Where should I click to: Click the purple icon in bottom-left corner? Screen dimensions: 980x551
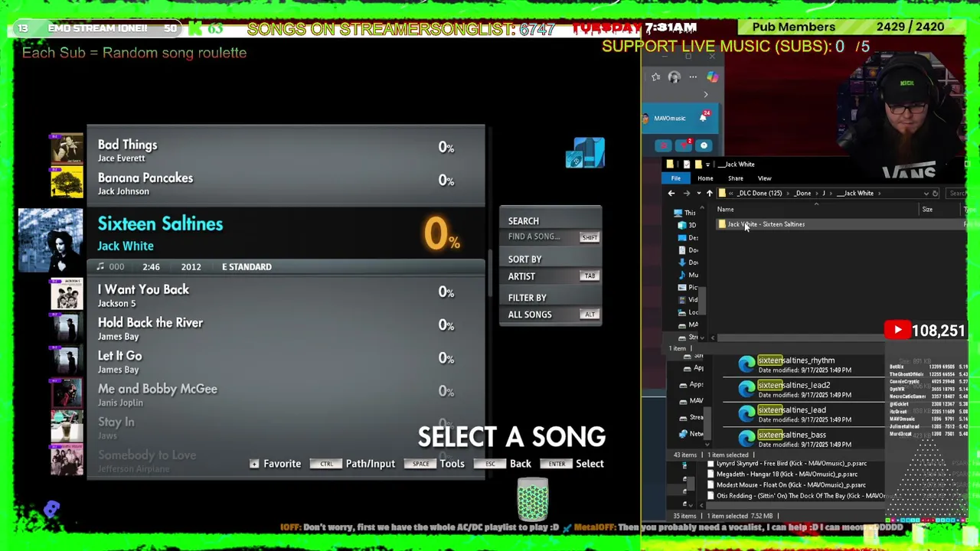click(x=51, y=509)
